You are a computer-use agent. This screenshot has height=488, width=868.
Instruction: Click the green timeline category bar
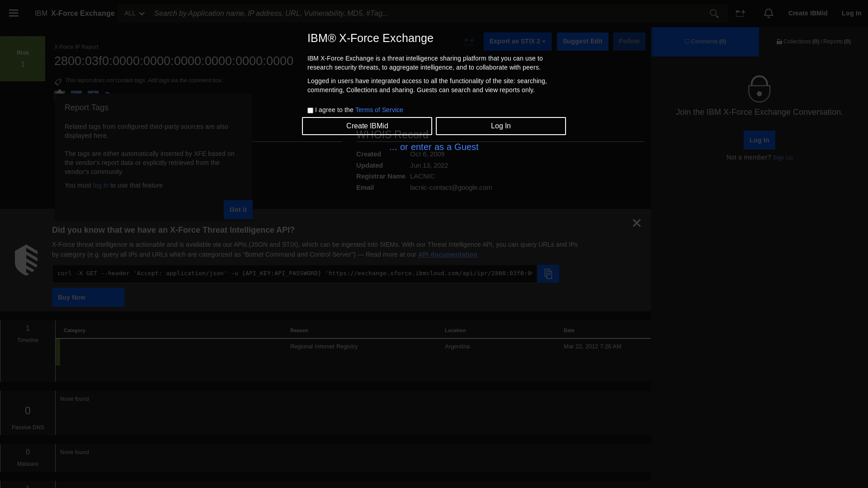58,352
